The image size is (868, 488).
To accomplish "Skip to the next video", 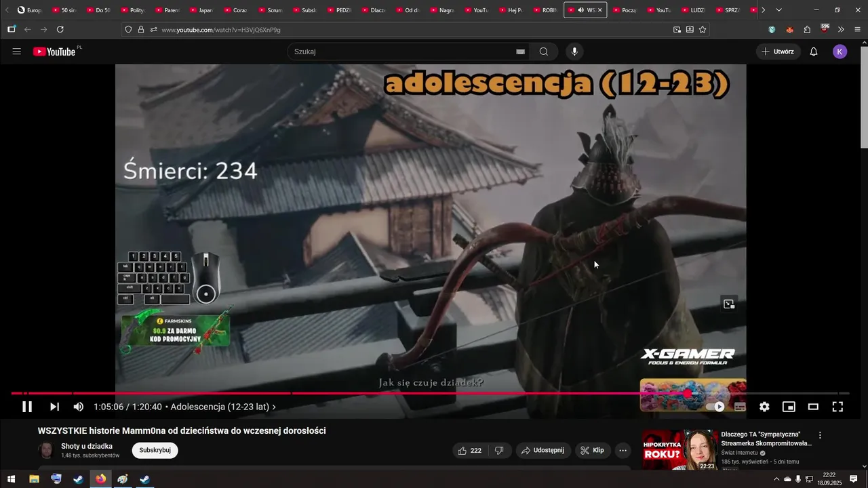I will (x=54, y=407).
